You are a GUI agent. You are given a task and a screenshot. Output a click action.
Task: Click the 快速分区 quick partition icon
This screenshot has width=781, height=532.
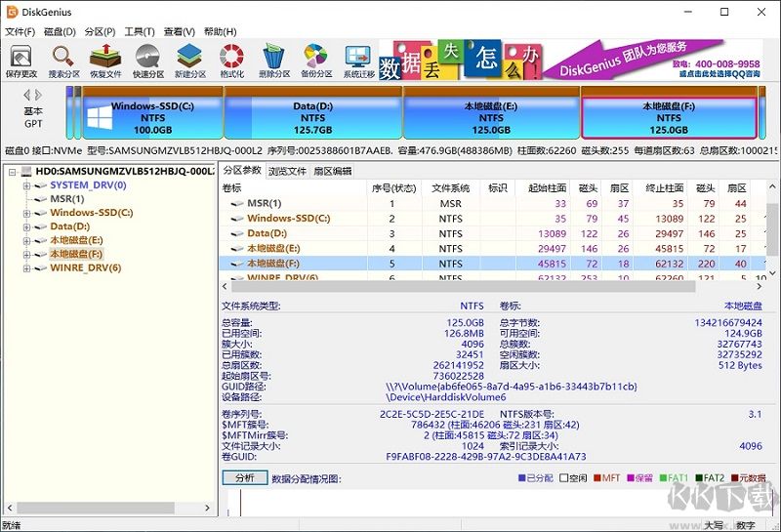pyautogui.click(x=148, y=60)
